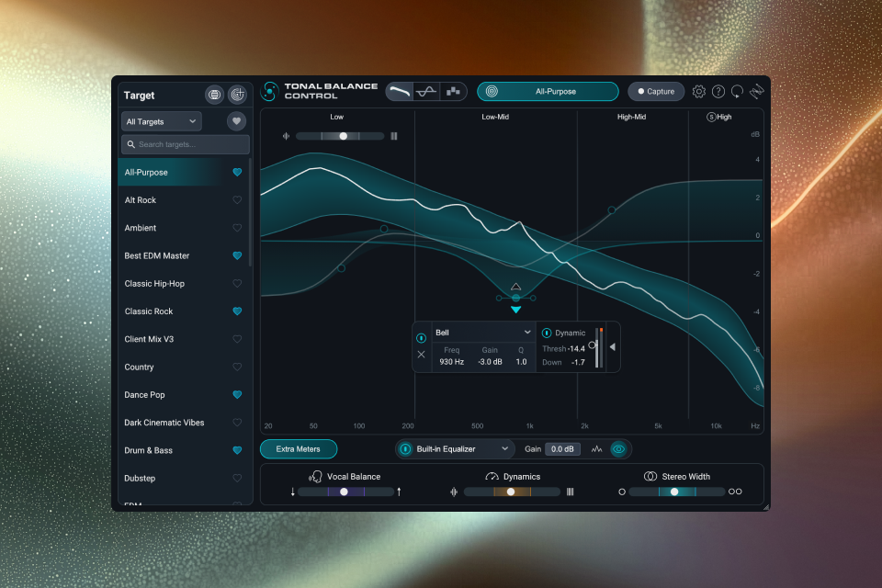Viewport: 882px width, 588px height.
Task: Favorite the Dark Cinematic Vibes heart
Action: click(237, 423)
